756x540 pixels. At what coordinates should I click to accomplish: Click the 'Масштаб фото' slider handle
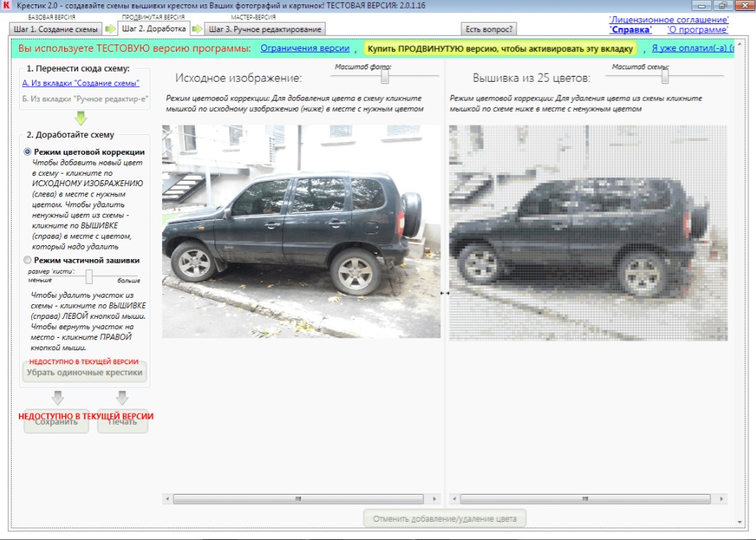point(385,75)
